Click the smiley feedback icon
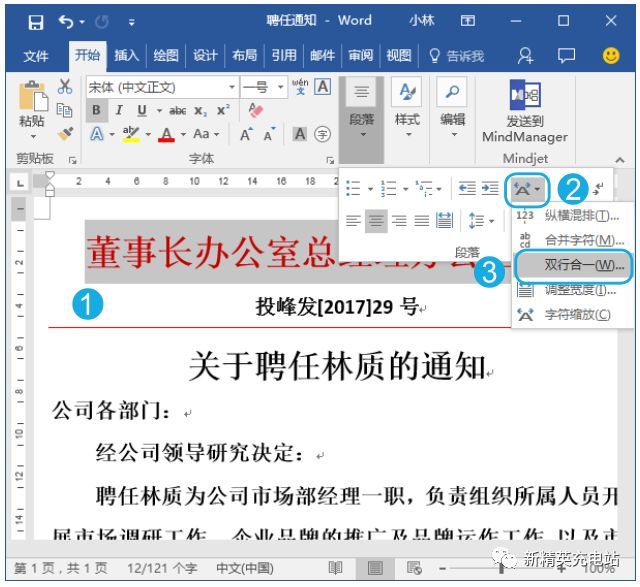640x587 pixels. (x=611, y=55)
